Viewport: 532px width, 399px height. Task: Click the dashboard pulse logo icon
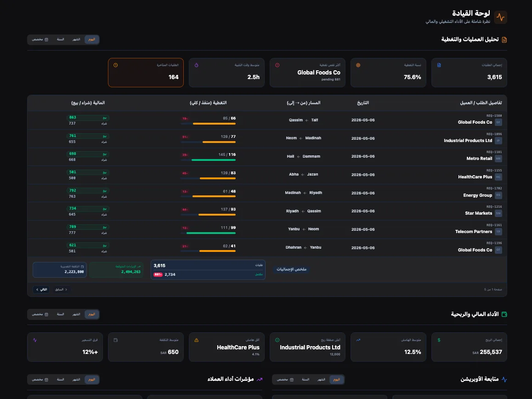(x=500, y=17)
